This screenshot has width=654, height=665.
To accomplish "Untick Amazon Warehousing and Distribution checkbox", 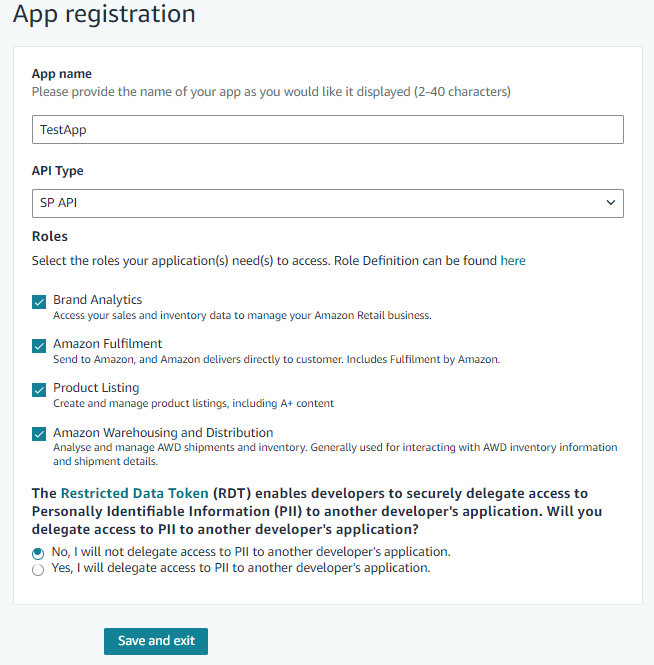I will tap(39, 434).
